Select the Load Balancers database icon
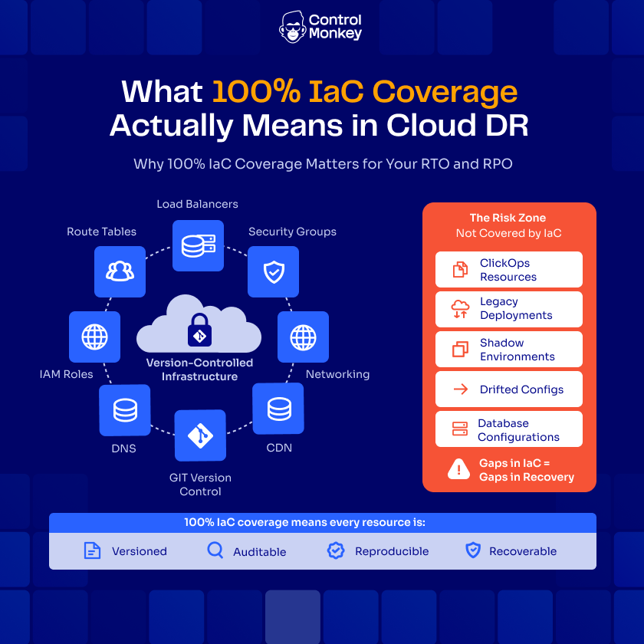 point(198,245)
